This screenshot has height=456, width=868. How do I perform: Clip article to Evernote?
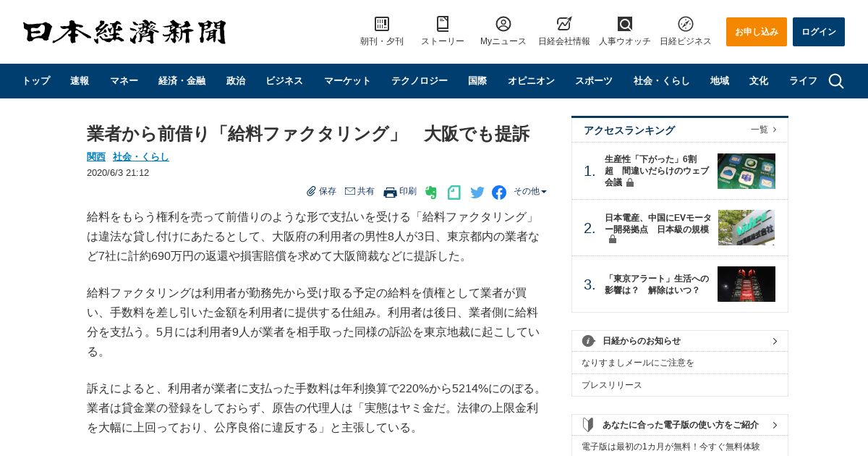tap(431, 193)
